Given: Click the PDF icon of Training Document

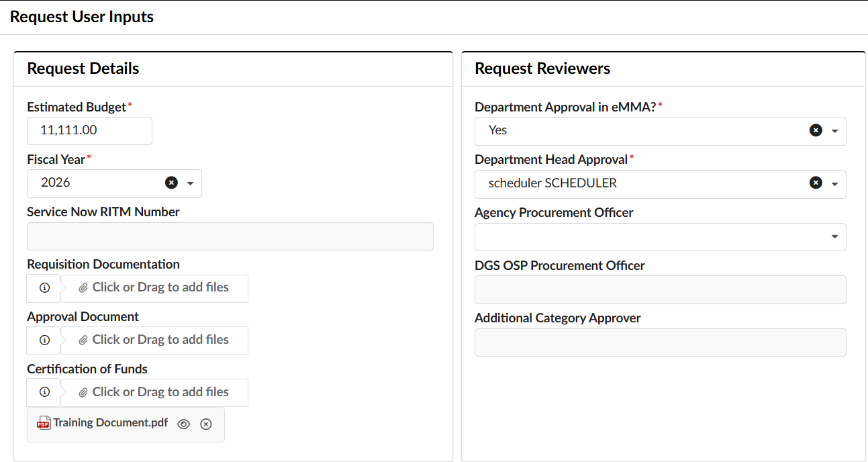Looking at the screenshot, I should [44, 423].
